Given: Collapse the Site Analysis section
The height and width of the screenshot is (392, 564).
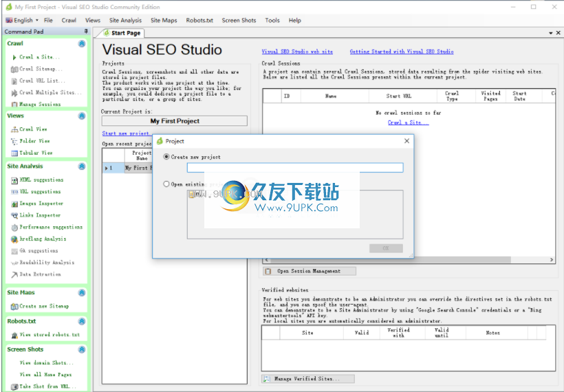Looking at the screenshot, I should click(82, 166).
